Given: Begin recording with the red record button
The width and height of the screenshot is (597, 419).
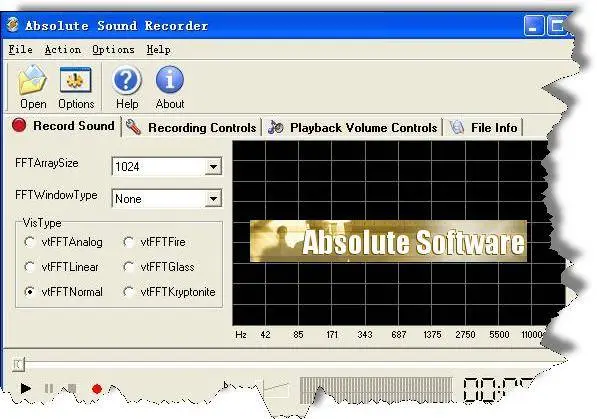Looking at the screenshot, I should click(97, 389).
